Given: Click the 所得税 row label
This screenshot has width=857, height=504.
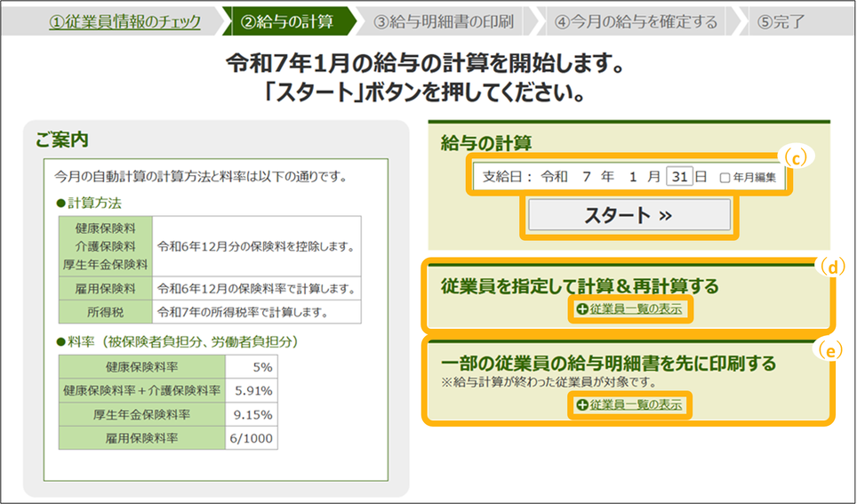Looking at the screenshot, I should pyautogui.click(x=105, y=312).
